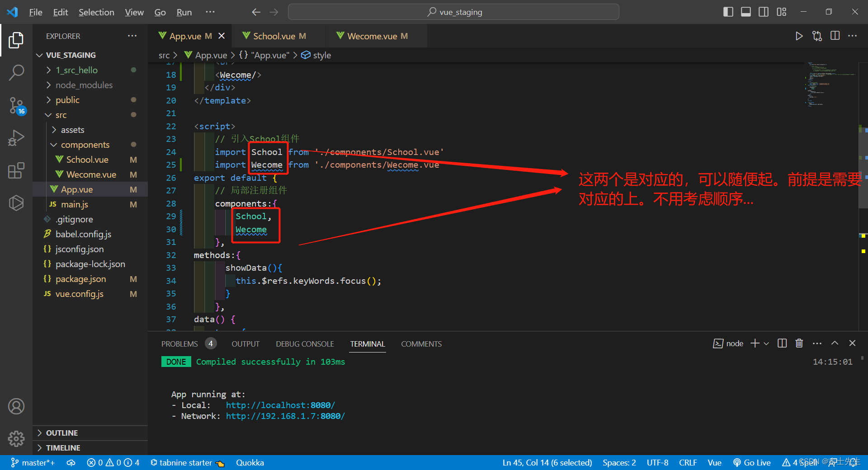Toggle bottom Panel visibility
The width and height of the screenshot is (868, 470).
pos(746,12)
